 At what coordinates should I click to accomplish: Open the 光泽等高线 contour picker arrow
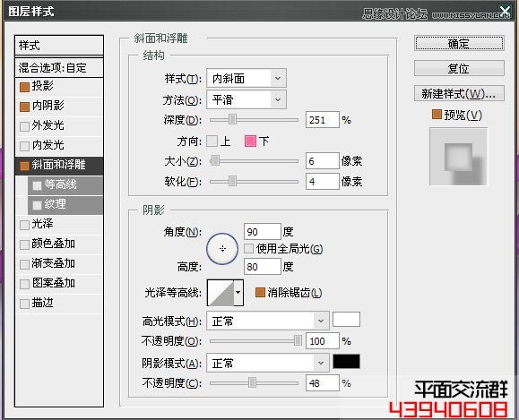238,292
